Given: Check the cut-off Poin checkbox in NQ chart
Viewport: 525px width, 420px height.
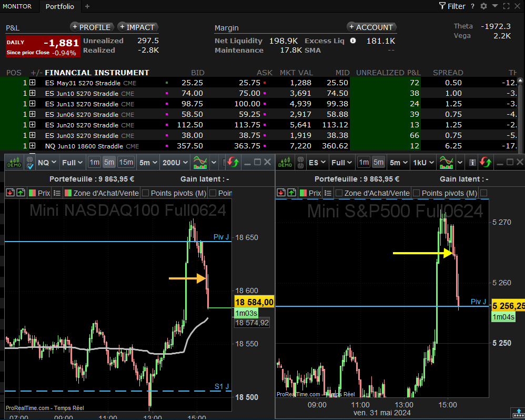Looking at the screenshot, I should point(213,193).
